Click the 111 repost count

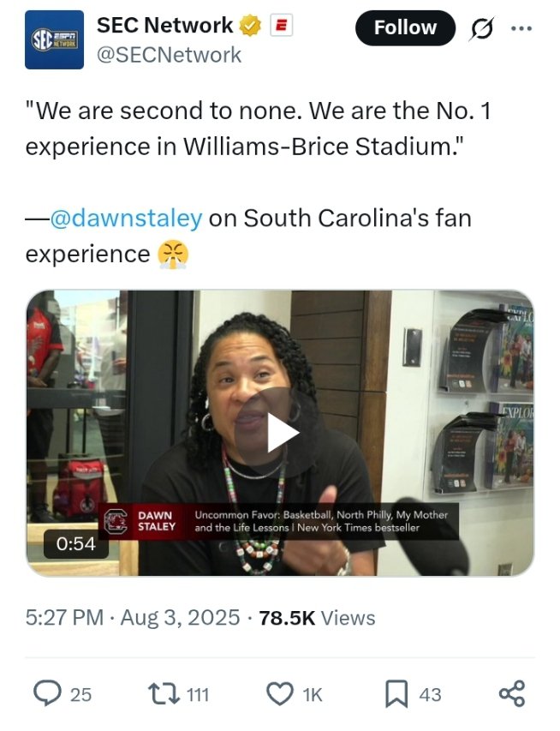tap(198, 695)
